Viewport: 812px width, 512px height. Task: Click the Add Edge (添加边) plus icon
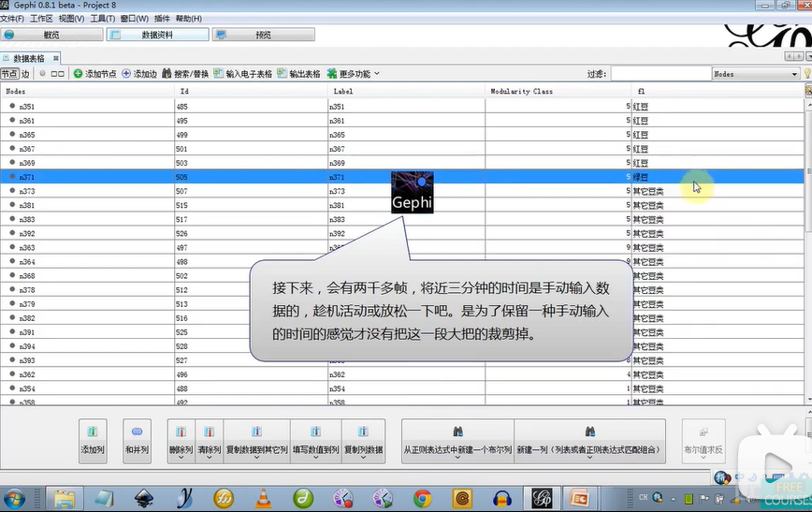126,74
